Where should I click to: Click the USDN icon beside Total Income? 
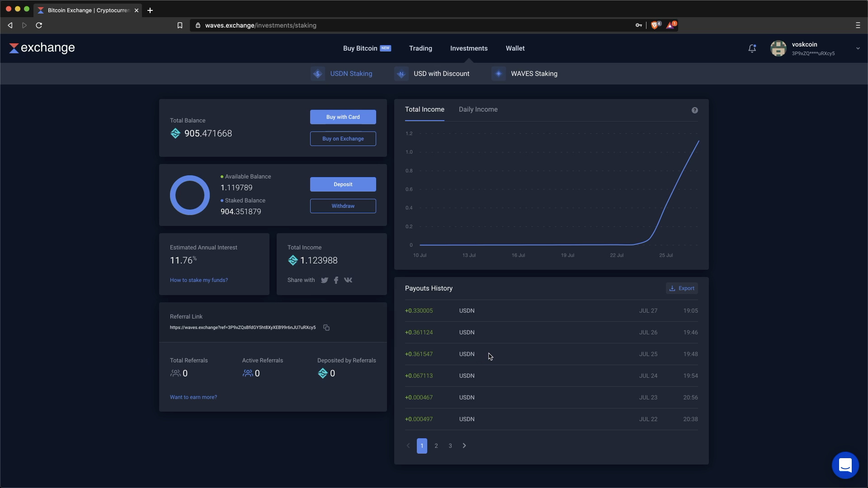point(293,260)
